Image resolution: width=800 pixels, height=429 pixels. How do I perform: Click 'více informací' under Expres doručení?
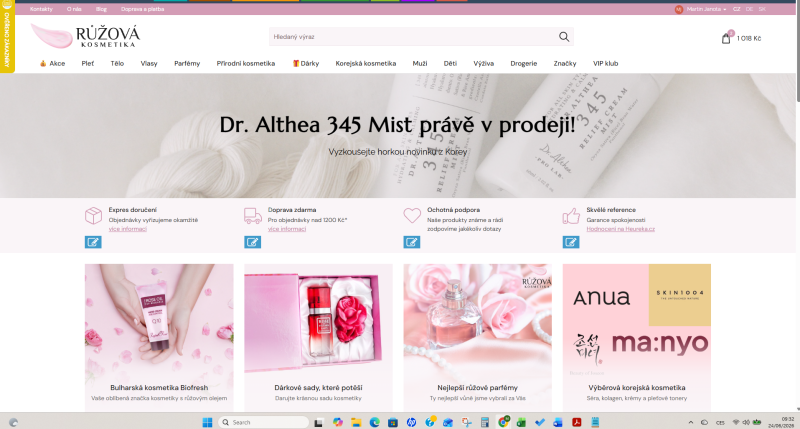(x=128, y=229)
